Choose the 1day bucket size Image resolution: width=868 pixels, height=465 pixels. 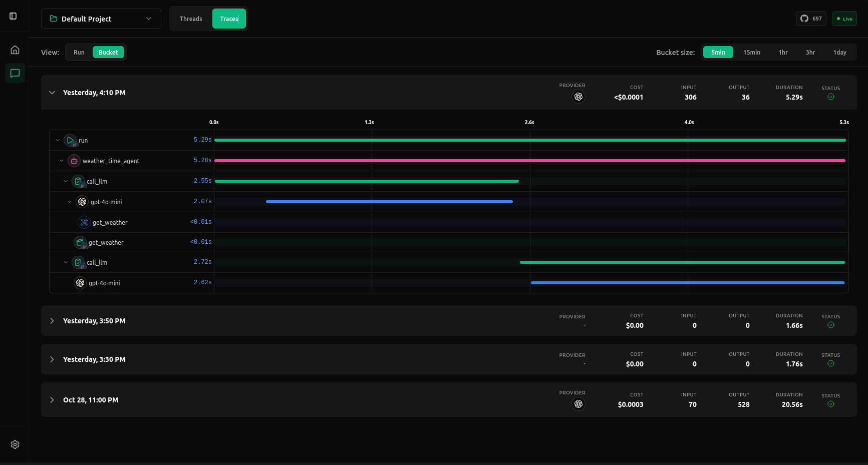coord(839,52)
